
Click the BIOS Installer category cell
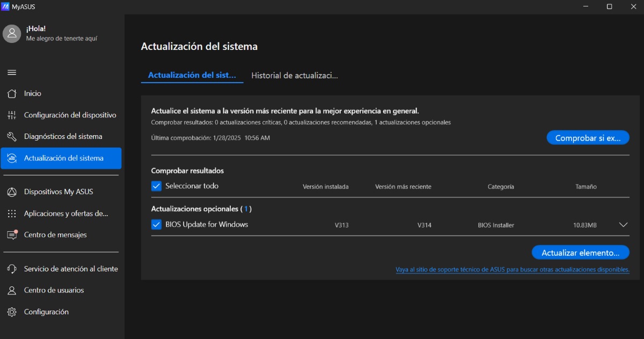tap(496, 225)
